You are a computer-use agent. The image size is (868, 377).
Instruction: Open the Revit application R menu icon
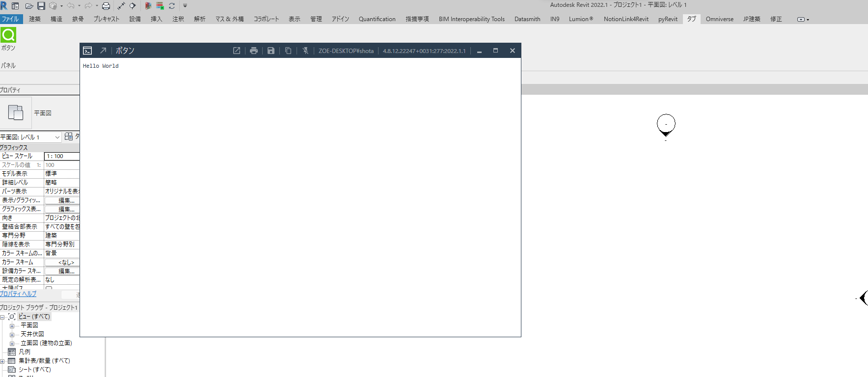[x=4, y=6]
